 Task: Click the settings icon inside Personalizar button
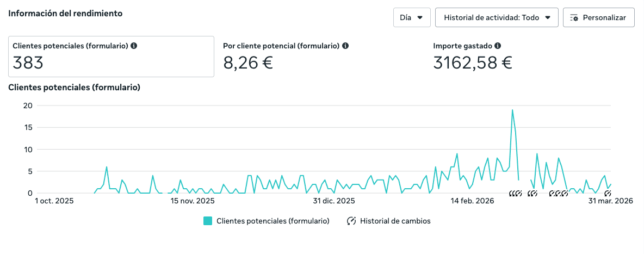[574, 17]
